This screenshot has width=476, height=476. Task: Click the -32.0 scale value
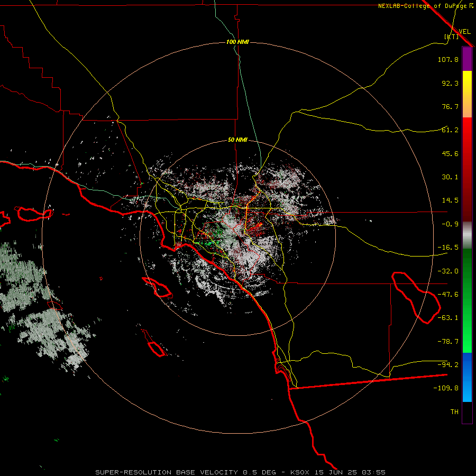coord(448,271)
